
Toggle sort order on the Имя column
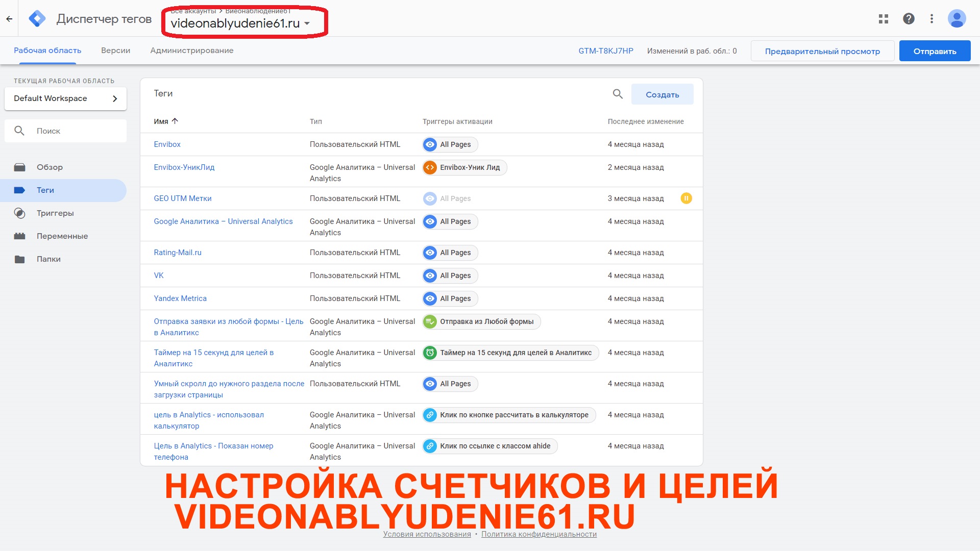click(x=166, y=121)
